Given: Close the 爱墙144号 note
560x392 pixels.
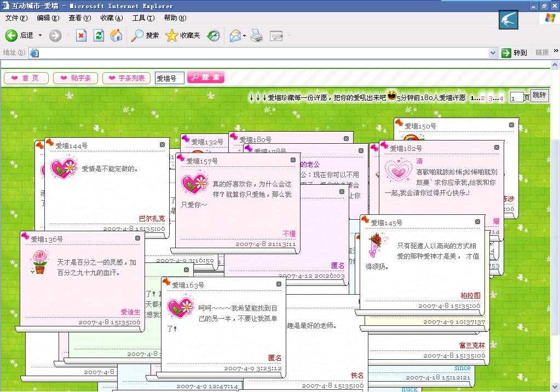Looking at the screenshot, I should [x=162, y=145].
